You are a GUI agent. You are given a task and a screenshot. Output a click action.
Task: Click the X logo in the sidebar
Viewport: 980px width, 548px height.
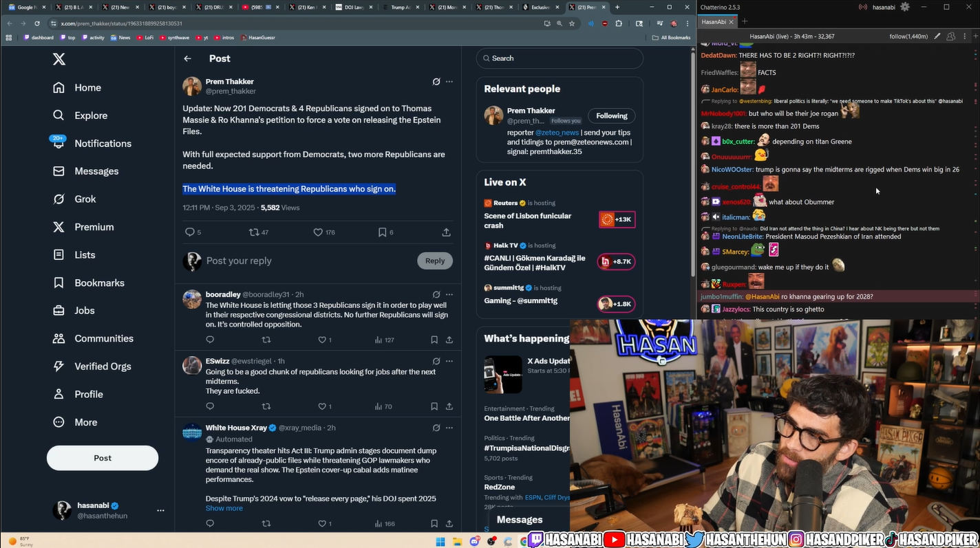(59, 59)
